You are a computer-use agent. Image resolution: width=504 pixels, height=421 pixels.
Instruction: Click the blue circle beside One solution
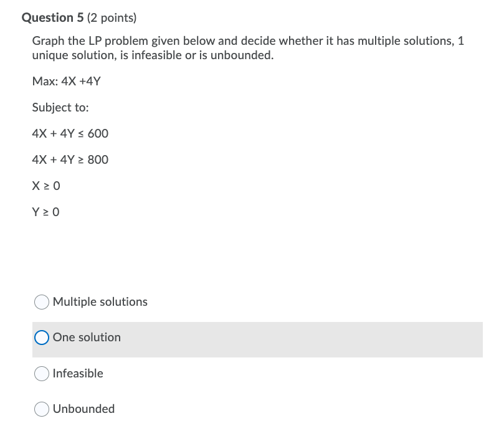pos(42,337)
